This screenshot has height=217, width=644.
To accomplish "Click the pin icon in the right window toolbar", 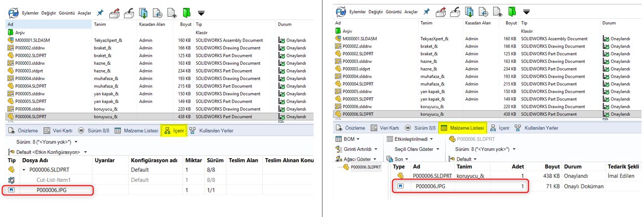I will (x=426, y=11).
